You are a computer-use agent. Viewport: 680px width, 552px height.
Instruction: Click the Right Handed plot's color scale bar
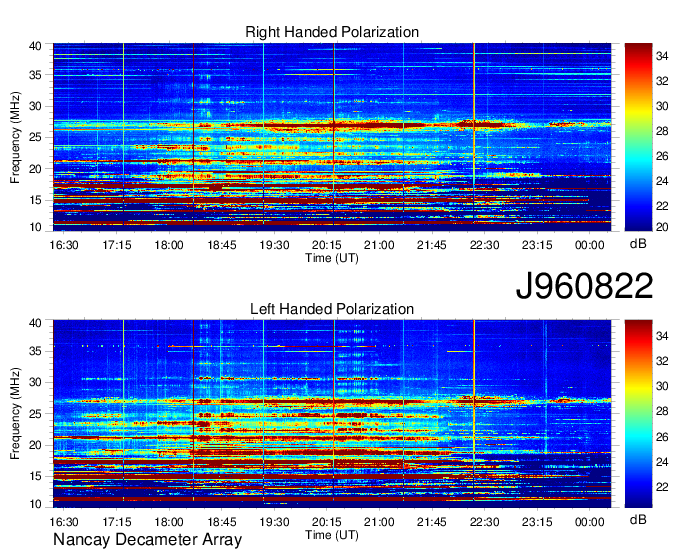[x=638, y=137]
